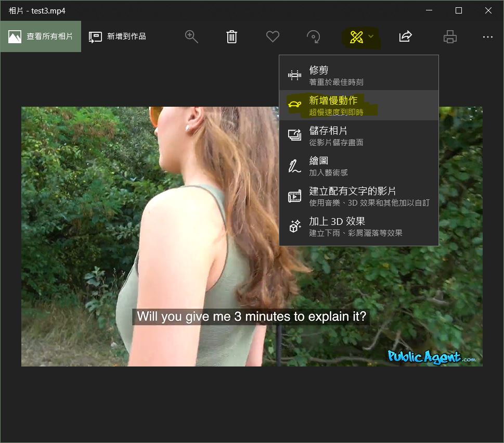Click the print icon
504x443 pixels.
pyautogui.click(x=450, y=36)
